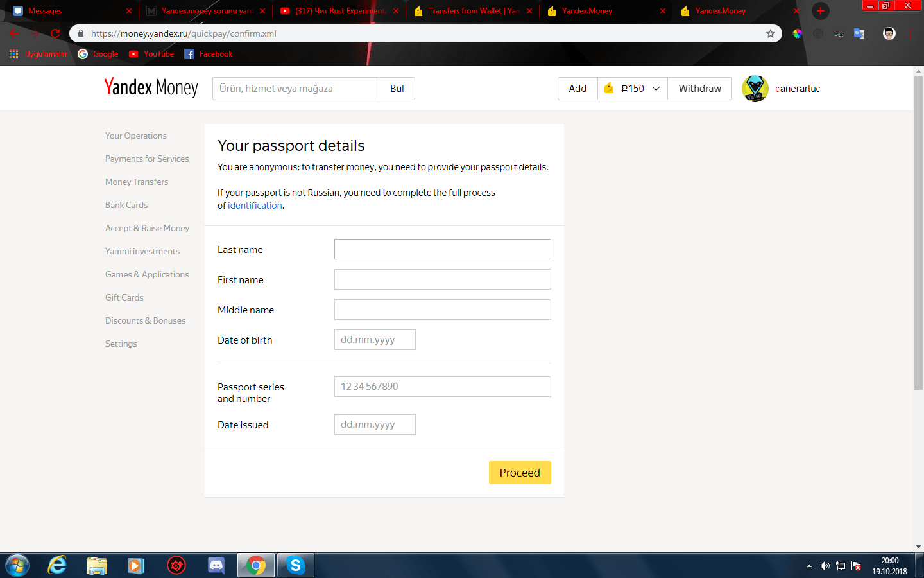Open Your Operations in sidebar

(136, 136)
